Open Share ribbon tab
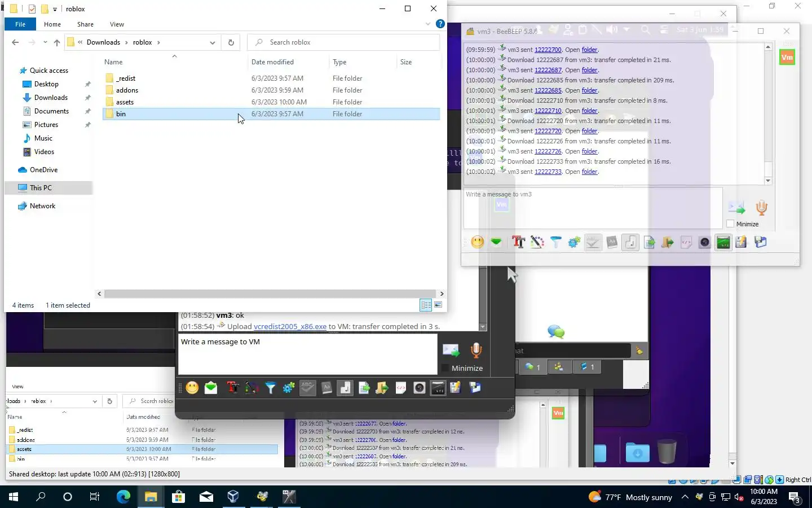The width and height of the screenshot is (812, 508). (x=86, y=24)
